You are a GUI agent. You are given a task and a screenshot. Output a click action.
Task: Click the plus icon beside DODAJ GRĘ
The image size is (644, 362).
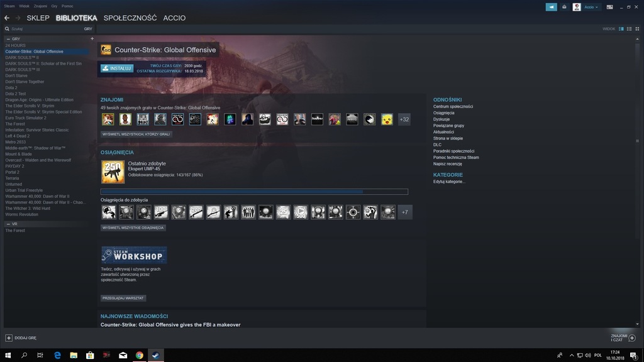(9, 337)
